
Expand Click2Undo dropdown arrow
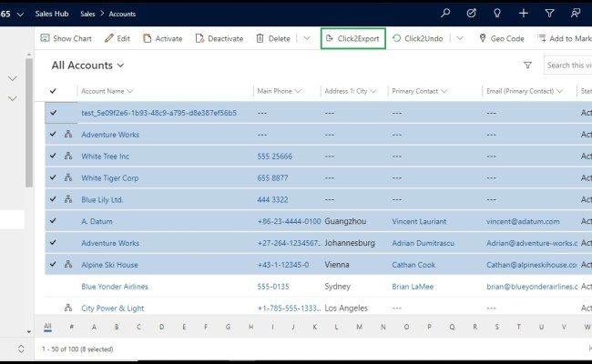point(459,38)
